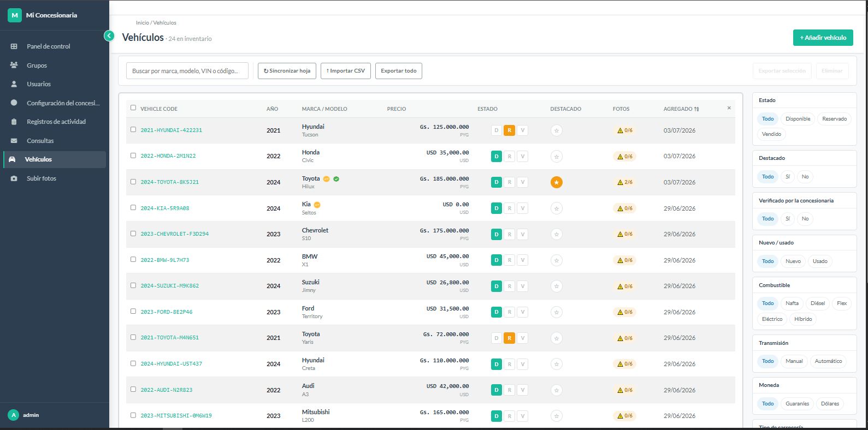
Task: Click the Registros de actividad clipboard icon
Action: pyautogui.click(x=14, y=122)
